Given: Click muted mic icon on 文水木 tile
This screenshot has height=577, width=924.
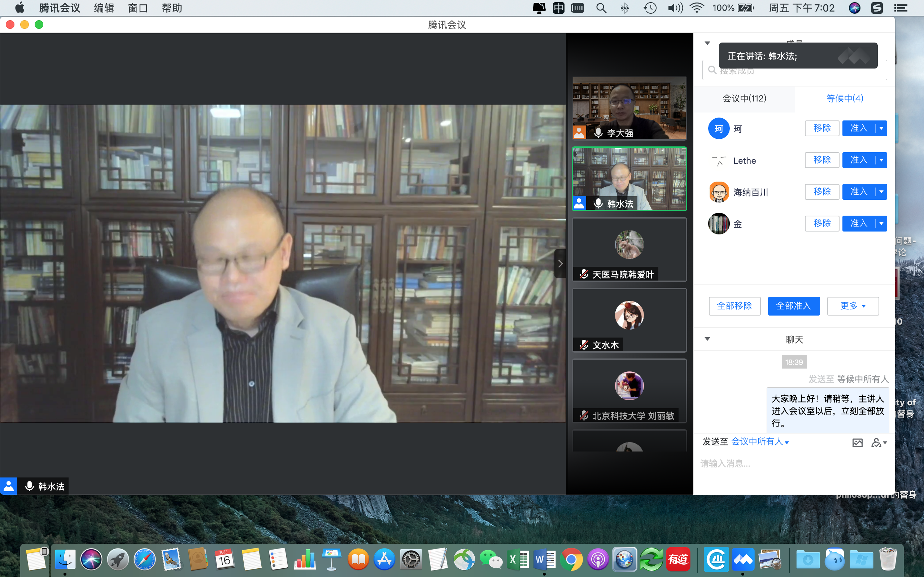Looking at the screenshot, I should pos(584,345).
